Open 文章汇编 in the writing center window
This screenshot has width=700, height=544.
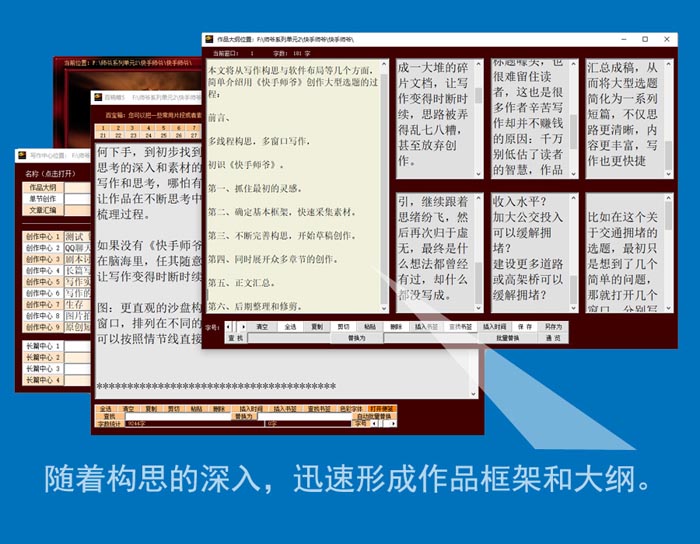point(43,210)
